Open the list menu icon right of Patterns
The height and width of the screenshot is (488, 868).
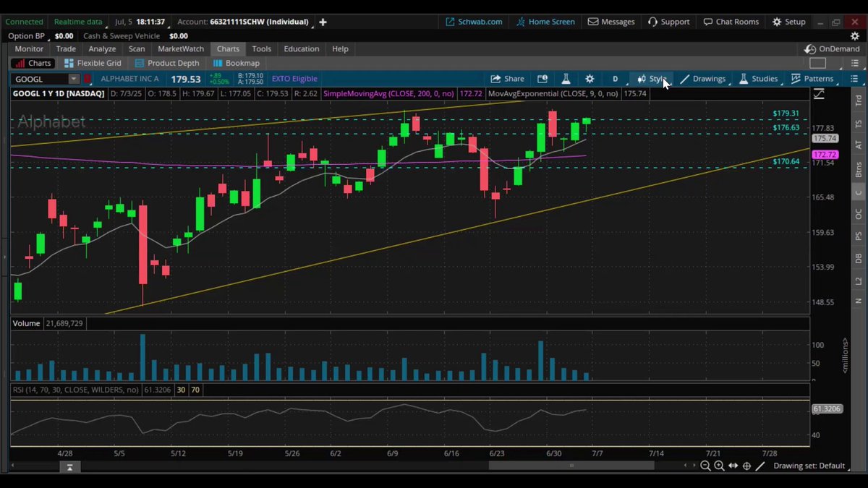pyautogui.click(x=856, y=79)
